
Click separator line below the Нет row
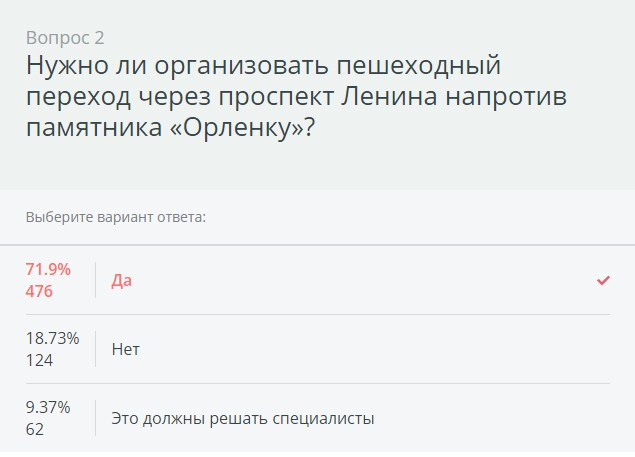[x=318, y=383]
